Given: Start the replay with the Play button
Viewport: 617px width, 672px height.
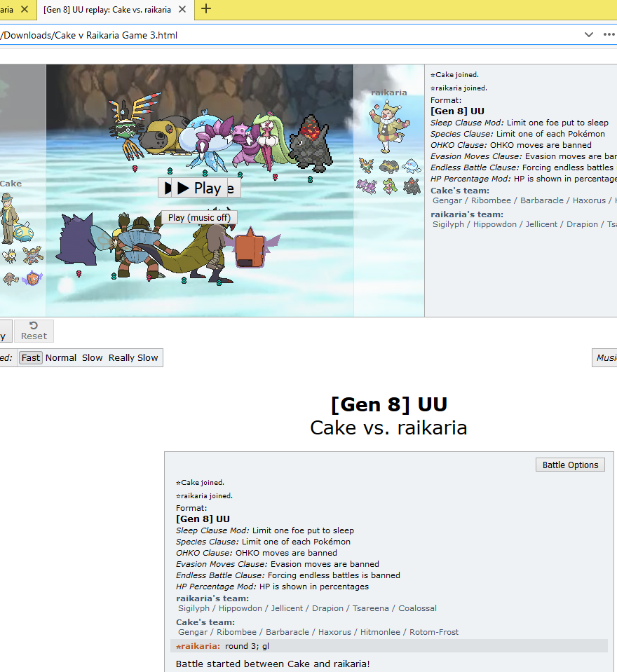Looking at the screenshot, I should click(199, 188).
